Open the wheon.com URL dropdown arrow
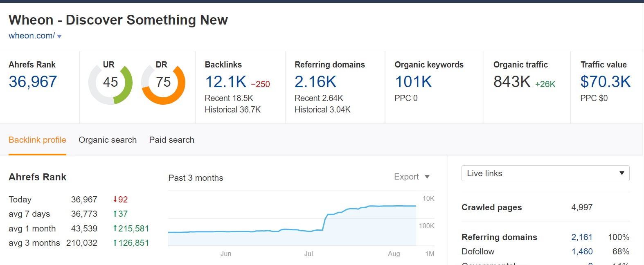The image size is (644, 265). click(59, 36)
